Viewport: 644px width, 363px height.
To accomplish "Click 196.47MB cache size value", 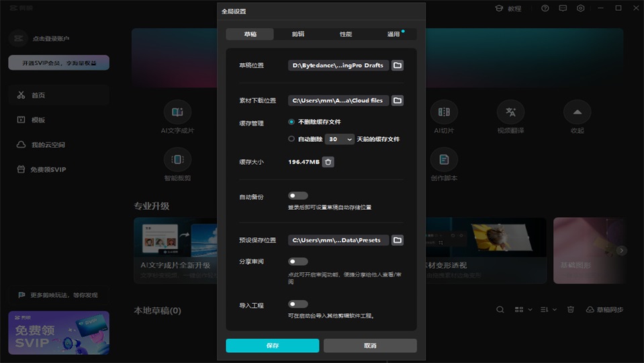I will click(304, 162).
